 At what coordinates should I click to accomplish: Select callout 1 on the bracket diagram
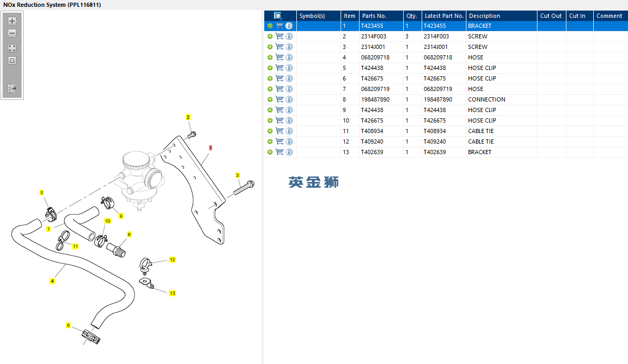point(210,148)
